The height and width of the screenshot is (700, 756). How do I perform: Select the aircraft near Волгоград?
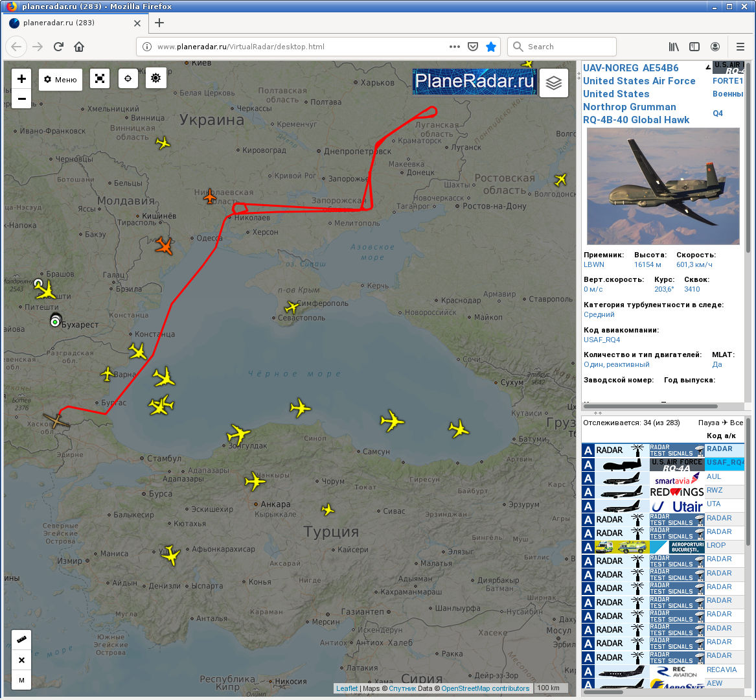click(560, 180)
